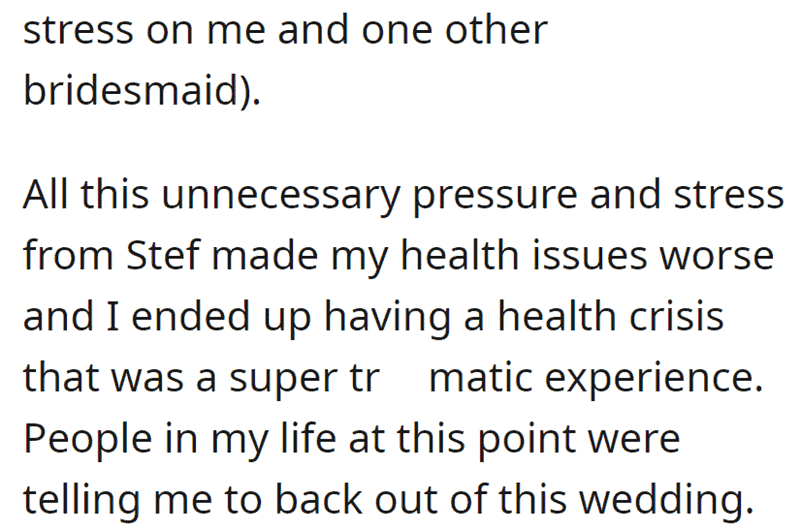Click the word "People" starting the sentence
This screenshot has width=800, height=531.
88,441
